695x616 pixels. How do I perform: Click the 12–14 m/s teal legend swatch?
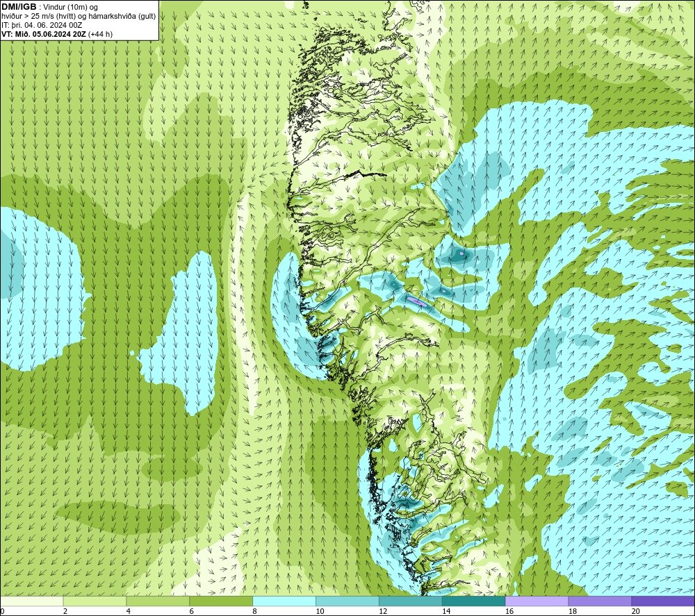pyautogui.click(x=411, y=601)
